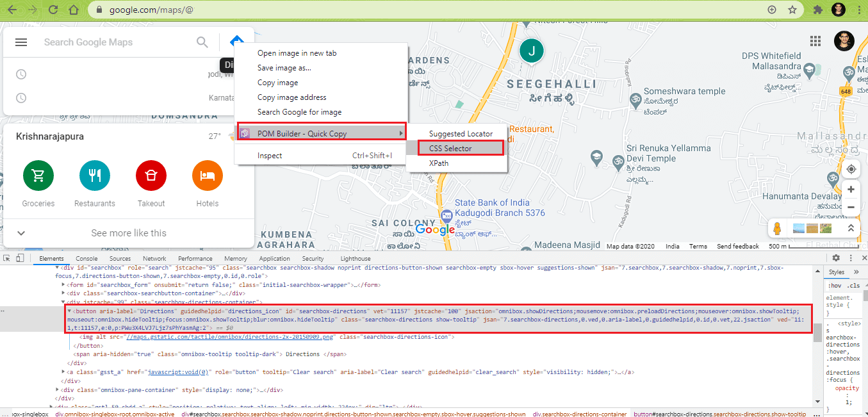Toggle .cls class editor in Styles
Image resolution: width=868 pixels, height=417 pixels.
pyautogui.click(x=853, y=285)
